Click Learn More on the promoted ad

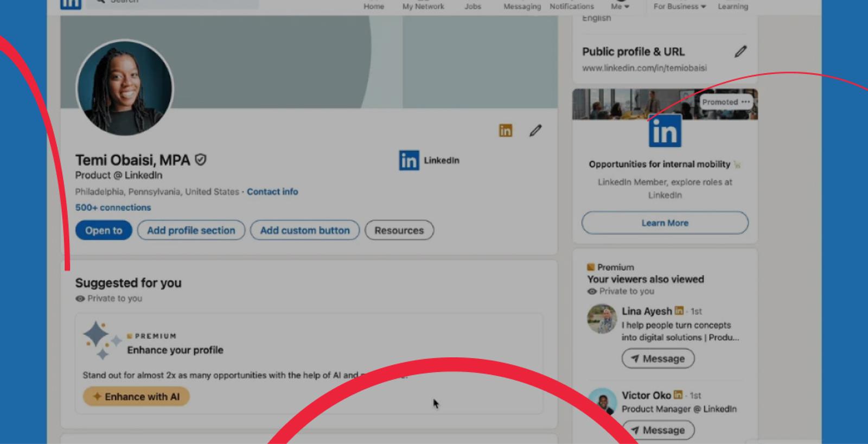point(665,223)
